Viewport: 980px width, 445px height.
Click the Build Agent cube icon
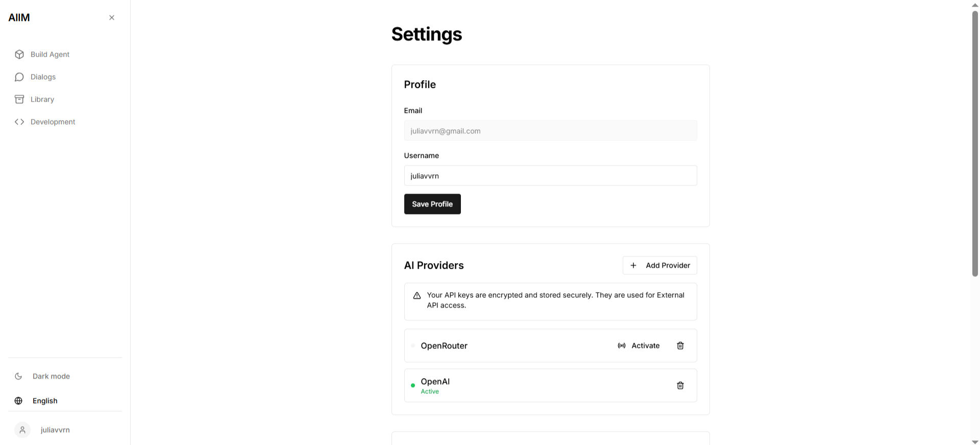coord(19,55)
